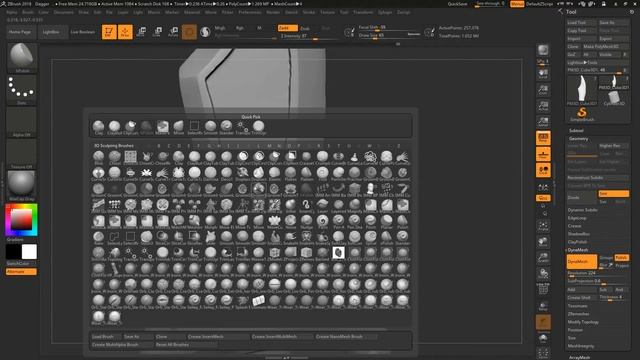This screenshot has width=640, height=360.
Task: Open the MatCap Gray material selector
Action: coord(22,186)
